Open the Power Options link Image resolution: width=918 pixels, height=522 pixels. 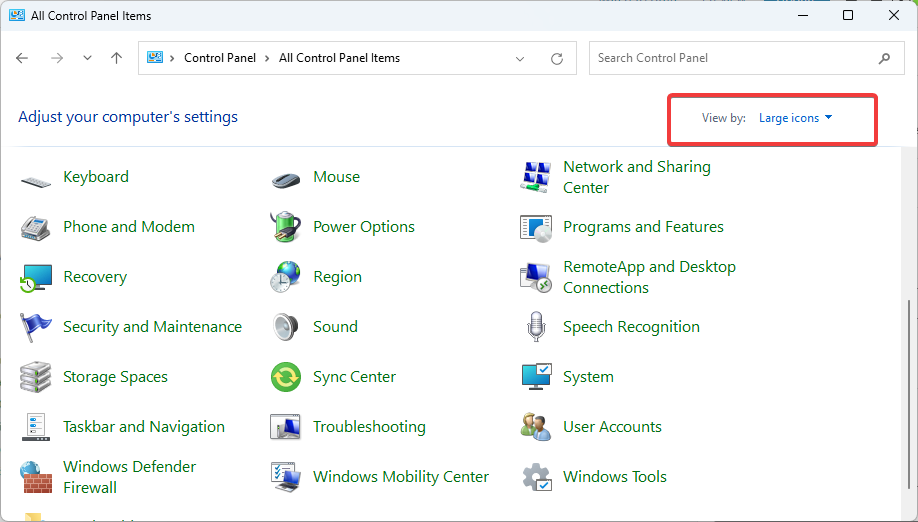(x=364, y=227)
